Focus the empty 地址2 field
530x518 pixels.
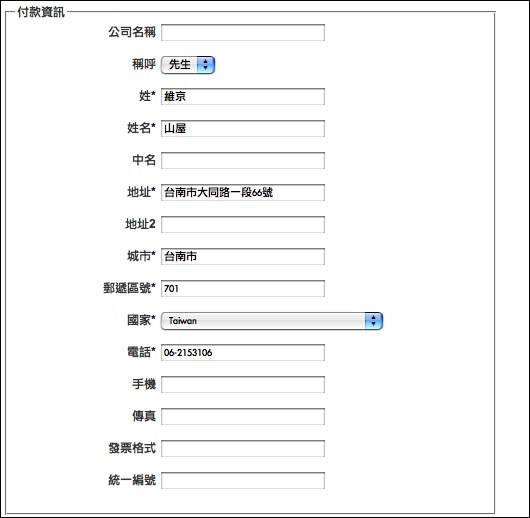point(243,225)
